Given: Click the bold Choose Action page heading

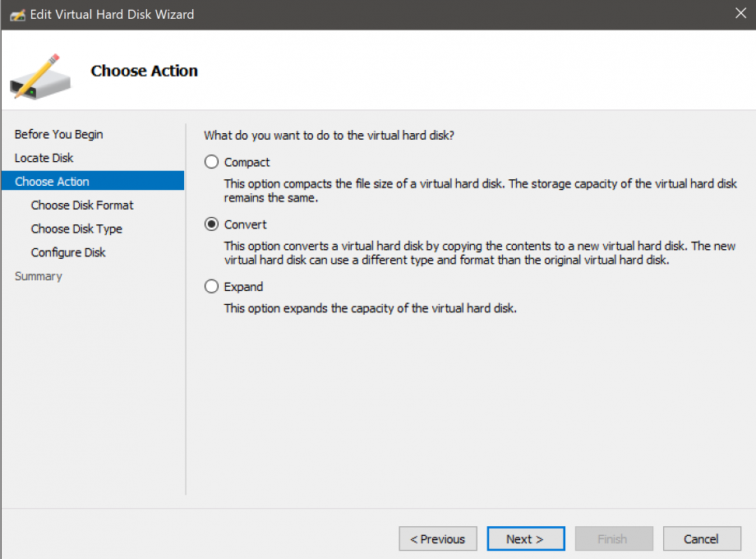Looking at the screenshot, I should [145, 72].
